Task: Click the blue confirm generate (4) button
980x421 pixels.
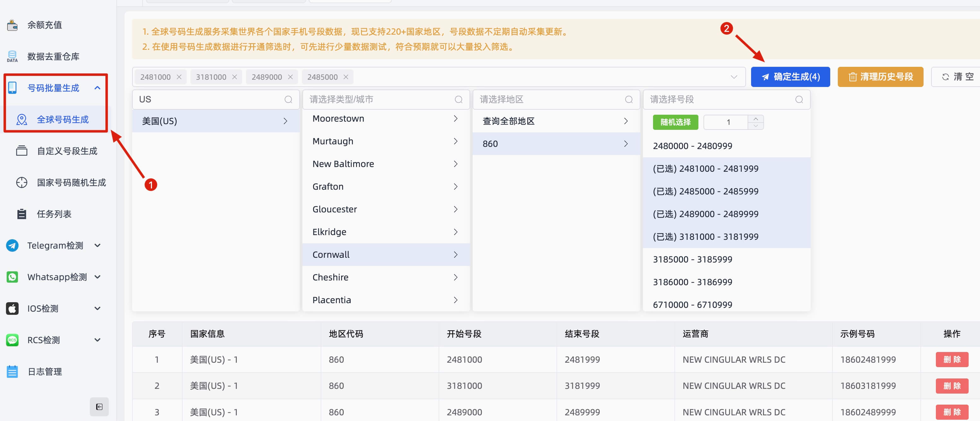Action: coord(790,77)
